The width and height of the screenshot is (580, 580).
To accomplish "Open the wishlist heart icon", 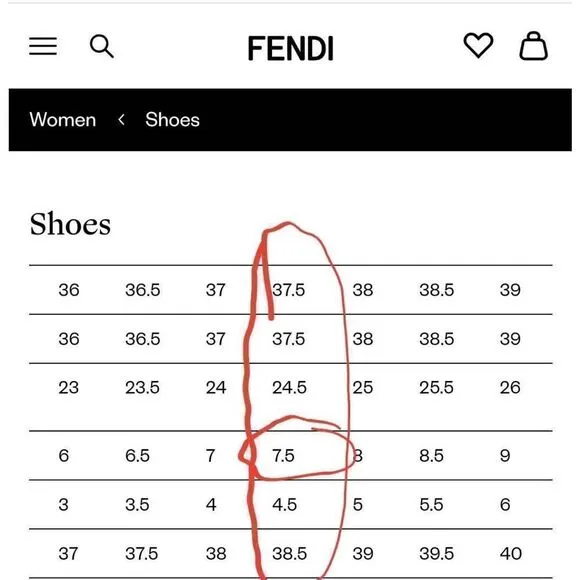I will click(x=478, y=45).
